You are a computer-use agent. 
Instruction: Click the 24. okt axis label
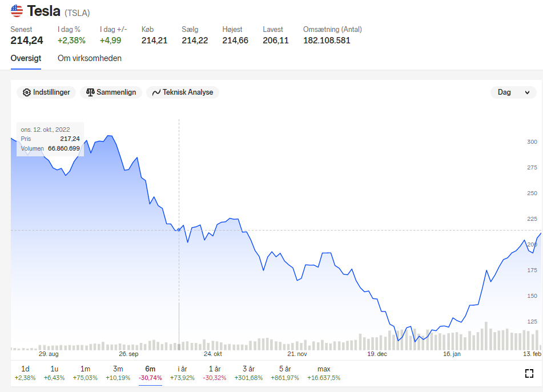[x=212, y=354]
